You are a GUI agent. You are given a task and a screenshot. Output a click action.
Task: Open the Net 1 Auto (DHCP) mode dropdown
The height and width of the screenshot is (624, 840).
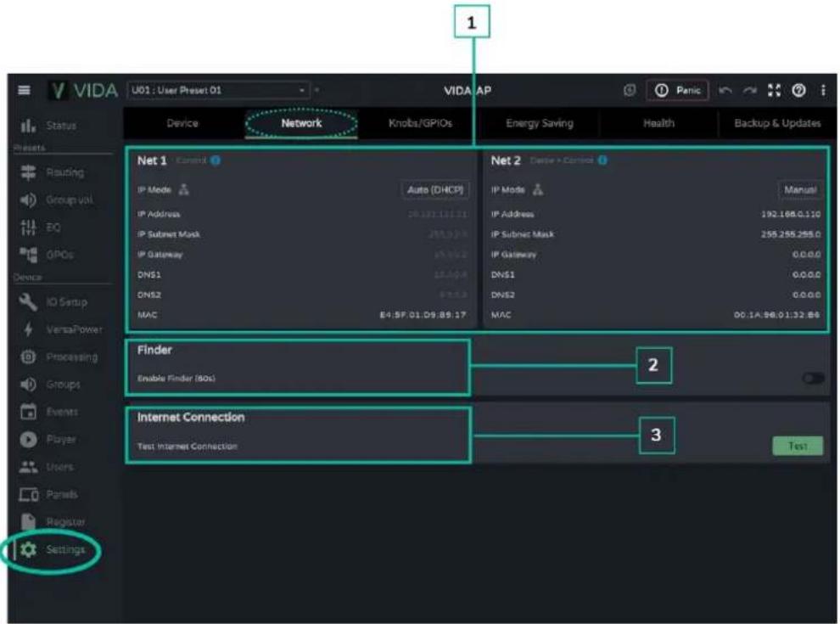pyautogui.click(x=435, y=190)
